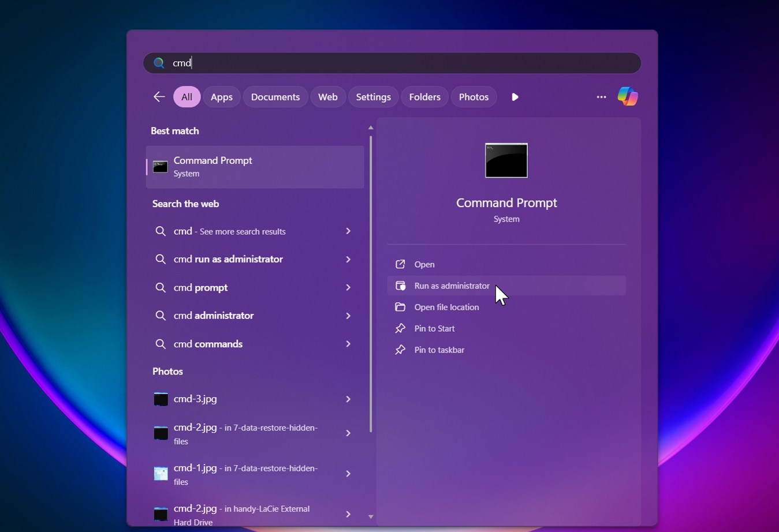Click the Pin to taskbar pin icon

coord(400,350)
